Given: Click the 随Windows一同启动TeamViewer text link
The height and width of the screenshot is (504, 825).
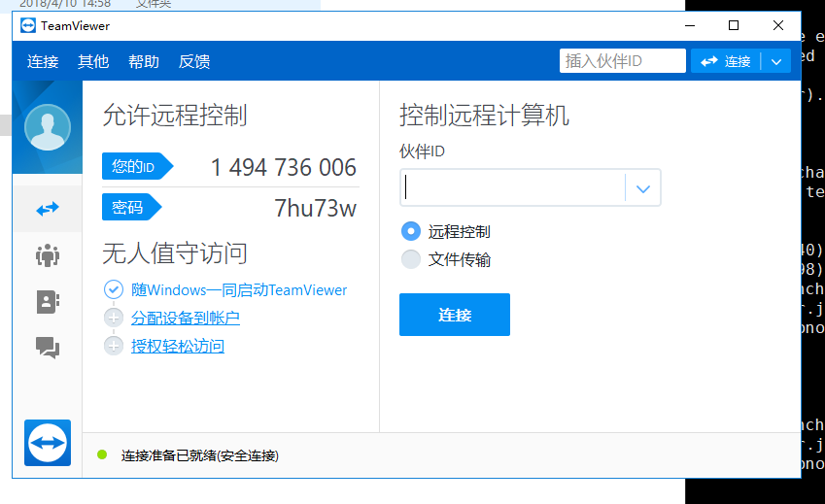Looking at the screenshot, I should coord(239,290).
